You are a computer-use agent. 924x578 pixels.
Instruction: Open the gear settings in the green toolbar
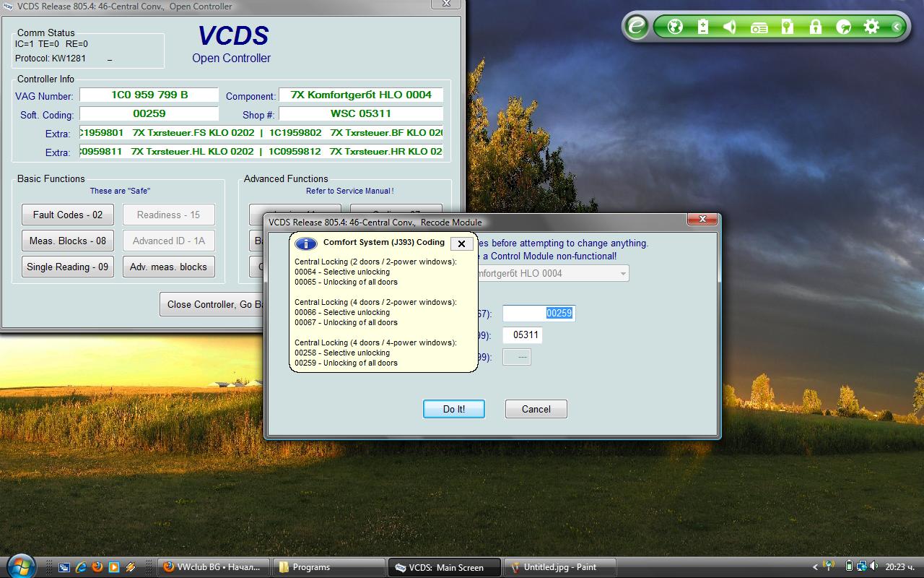point(871,27)
